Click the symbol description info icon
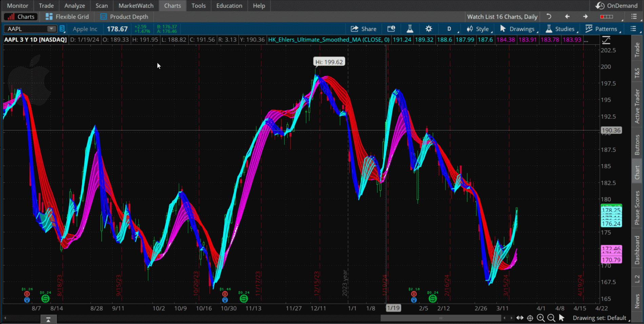 pos(391,29)
